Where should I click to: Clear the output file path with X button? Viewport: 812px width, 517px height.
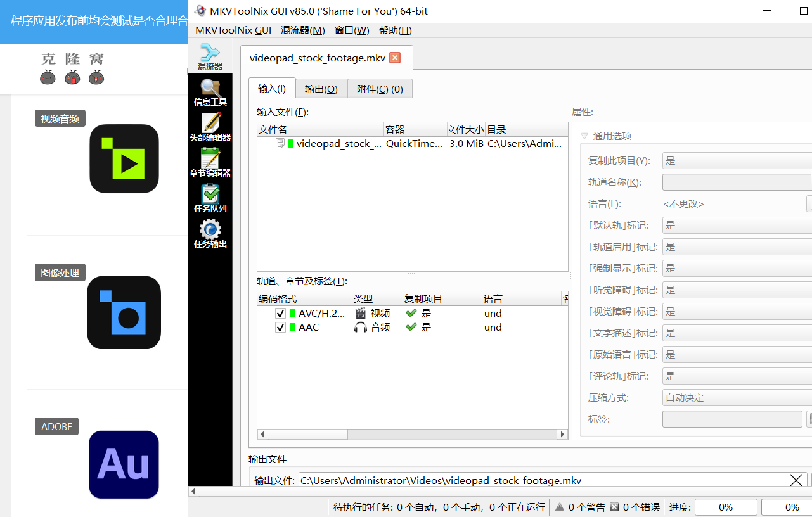796,480
